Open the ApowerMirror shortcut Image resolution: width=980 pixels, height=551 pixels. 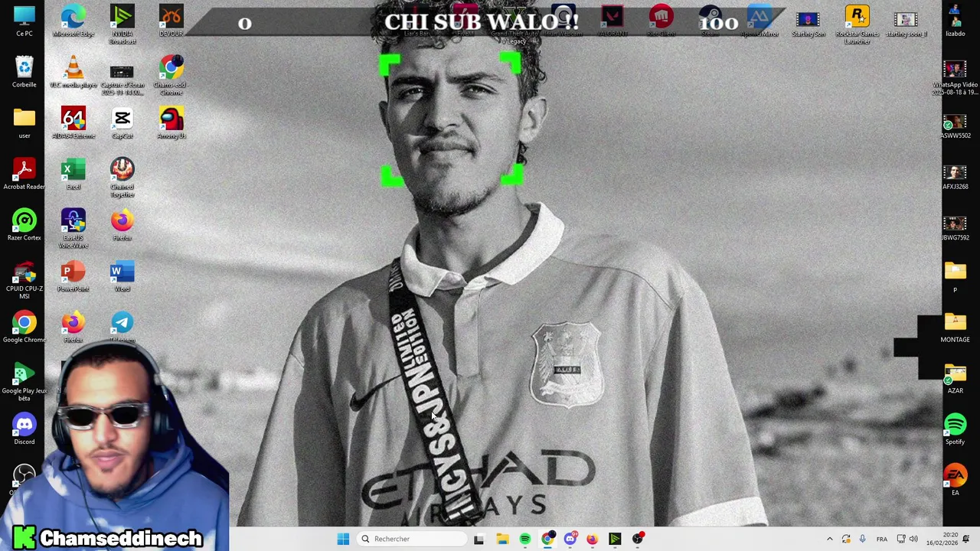(759, 21)
